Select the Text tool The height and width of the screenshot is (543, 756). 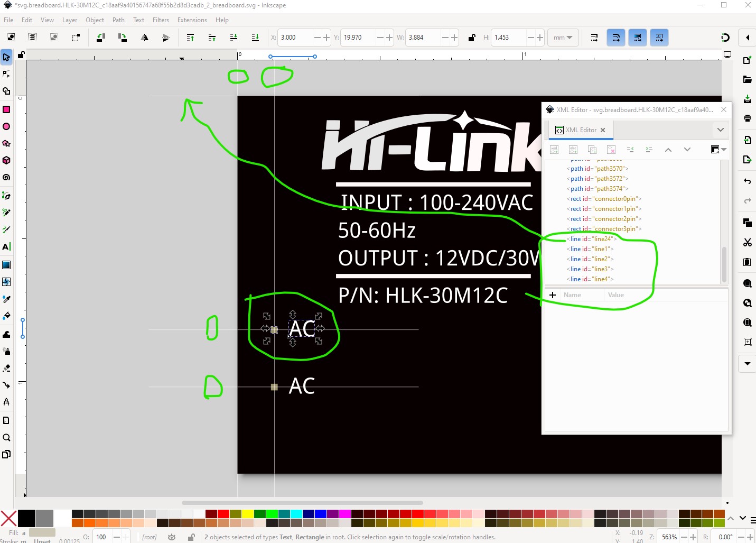point(6,246)
